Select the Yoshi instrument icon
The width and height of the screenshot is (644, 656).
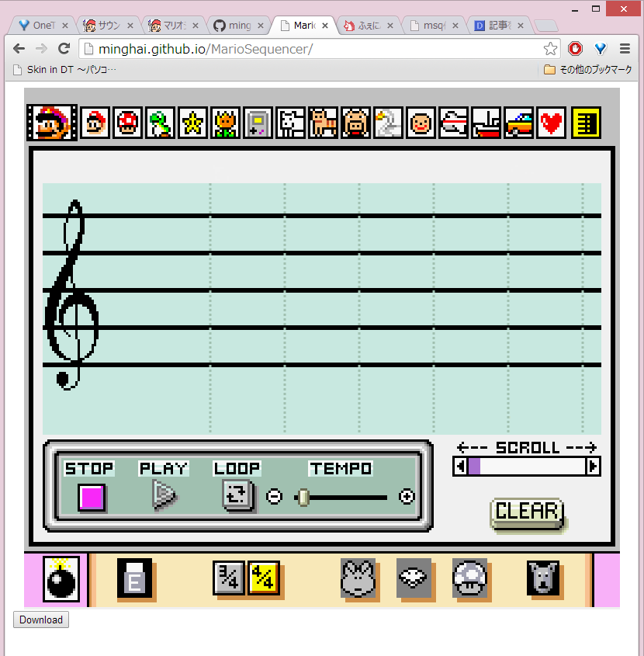(160, 123)
